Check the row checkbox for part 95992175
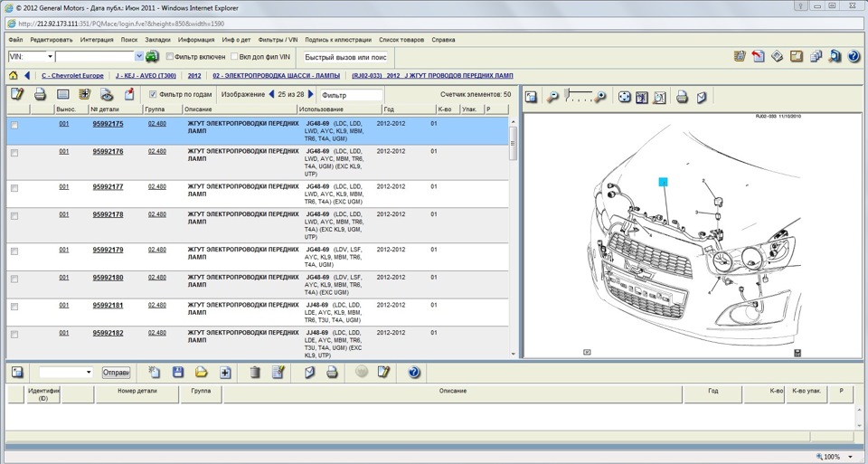Viewport: 868px width, 464px height. (x=14, y=126)
